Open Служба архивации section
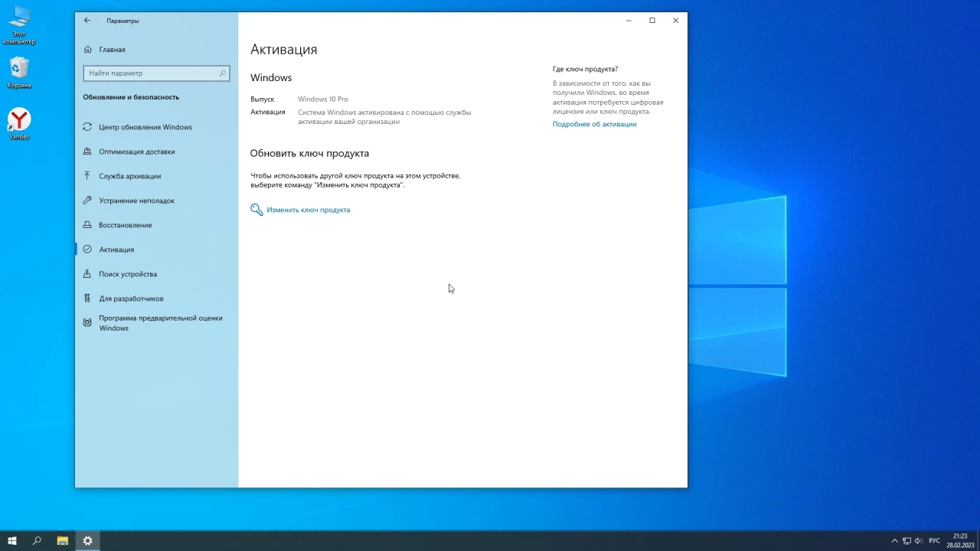 (156, 176)
